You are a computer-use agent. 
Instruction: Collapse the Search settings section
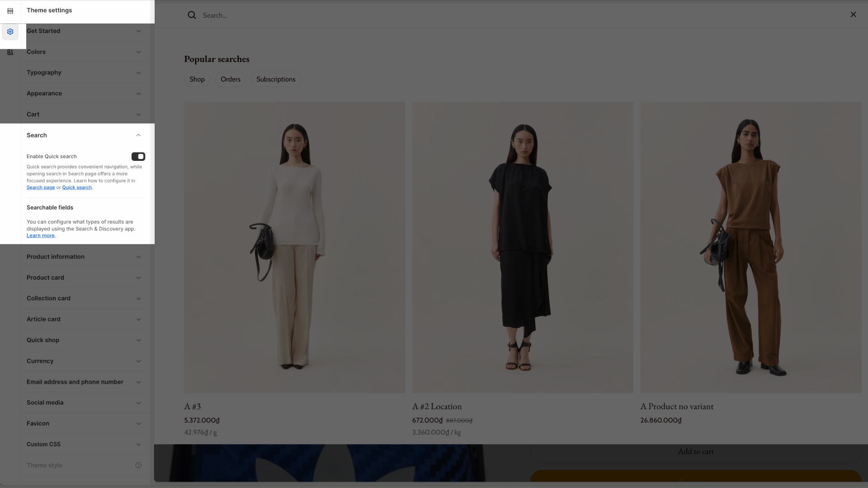pos(138,135)
